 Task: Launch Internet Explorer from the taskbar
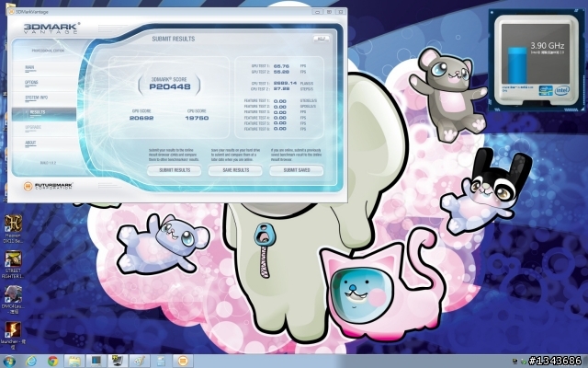pos(31,362)
